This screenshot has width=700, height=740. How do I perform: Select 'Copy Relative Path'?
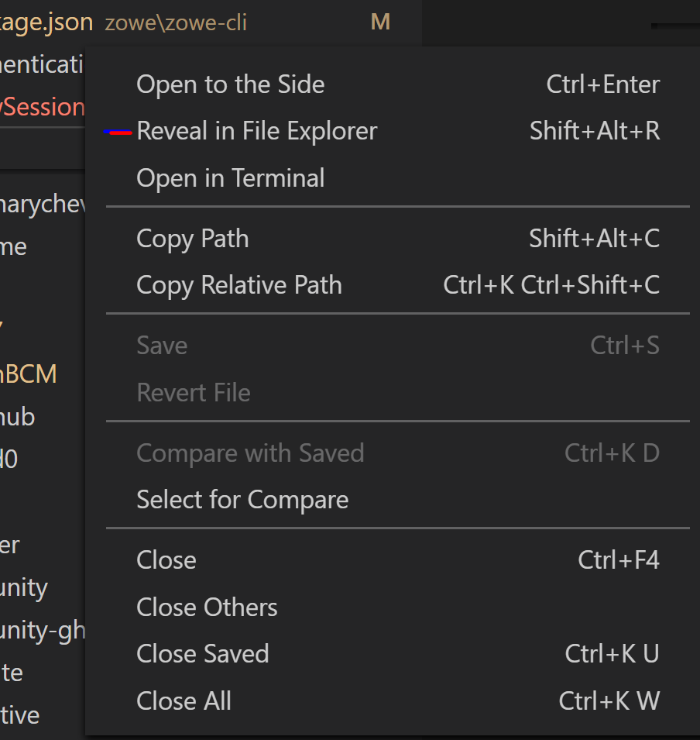238,284
